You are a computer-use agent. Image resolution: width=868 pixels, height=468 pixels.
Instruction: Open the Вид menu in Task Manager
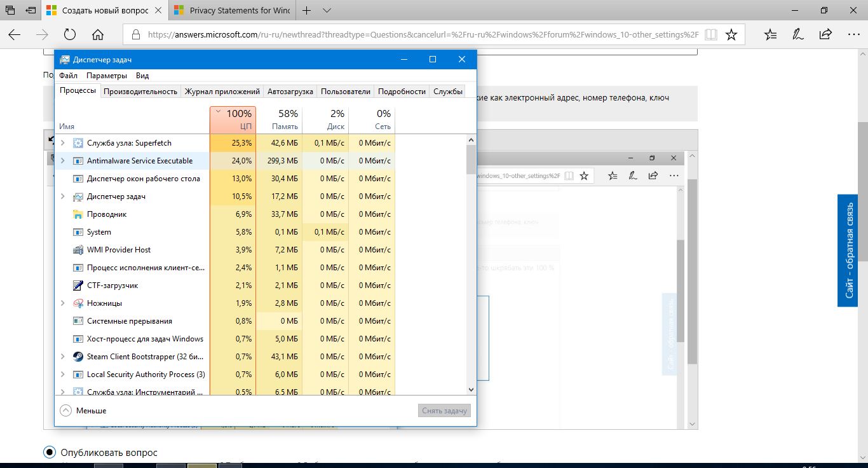[x=142, y=75]
